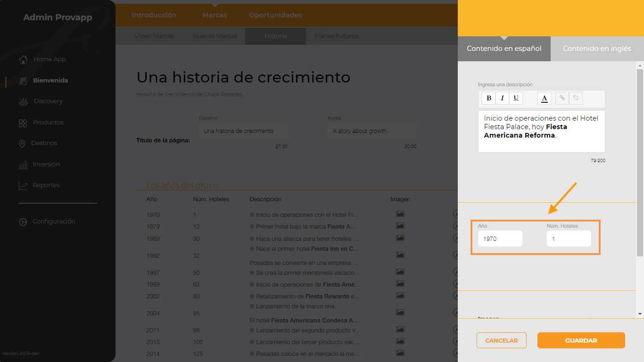The height and width of the screenshot is (362, 644).
Task: Open Reportes in the sidebar
Action: point(39,185)
